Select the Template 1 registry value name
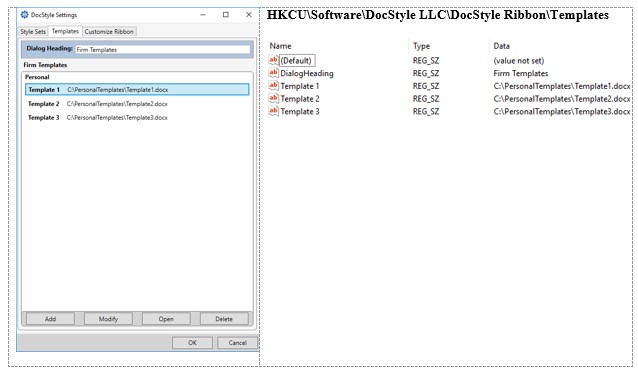This screenshot has height=372, width=638. tap(300, 86)
